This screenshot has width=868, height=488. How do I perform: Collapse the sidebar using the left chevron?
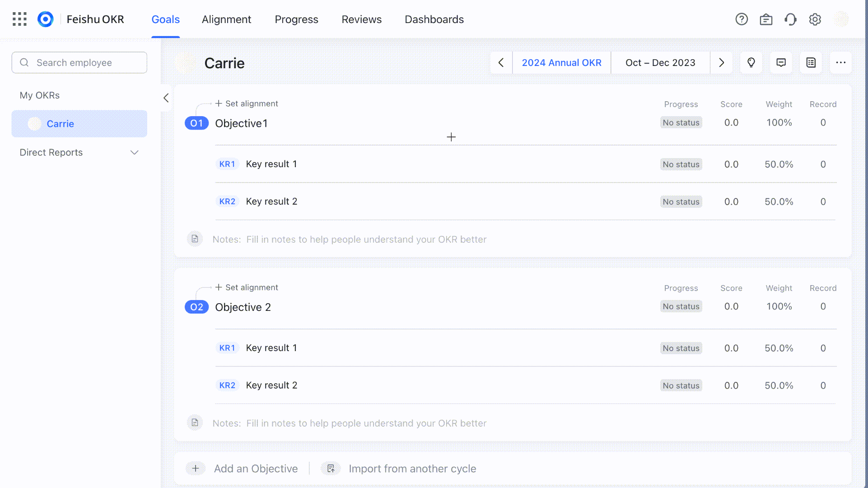pos(165,98)
